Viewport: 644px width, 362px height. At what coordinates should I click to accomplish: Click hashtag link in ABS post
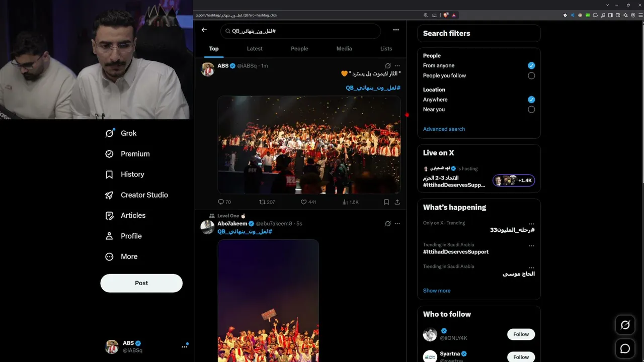coord(373,88)
